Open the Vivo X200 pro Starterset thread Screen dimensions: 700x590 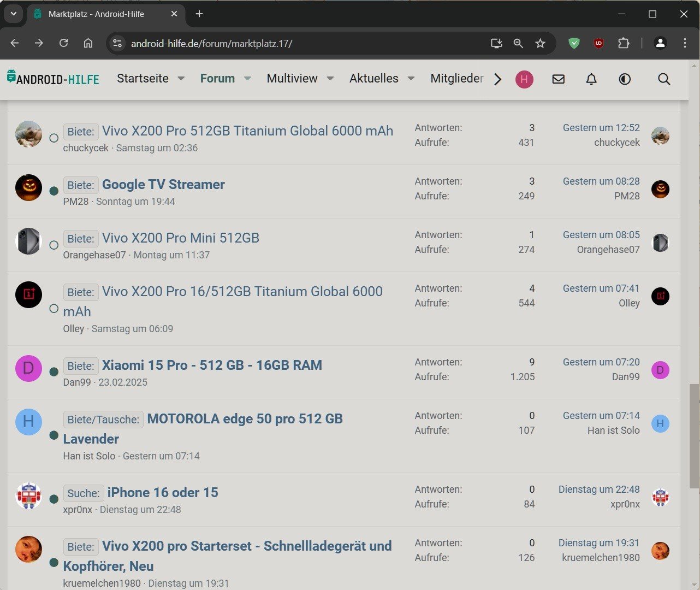coord(247,546)
